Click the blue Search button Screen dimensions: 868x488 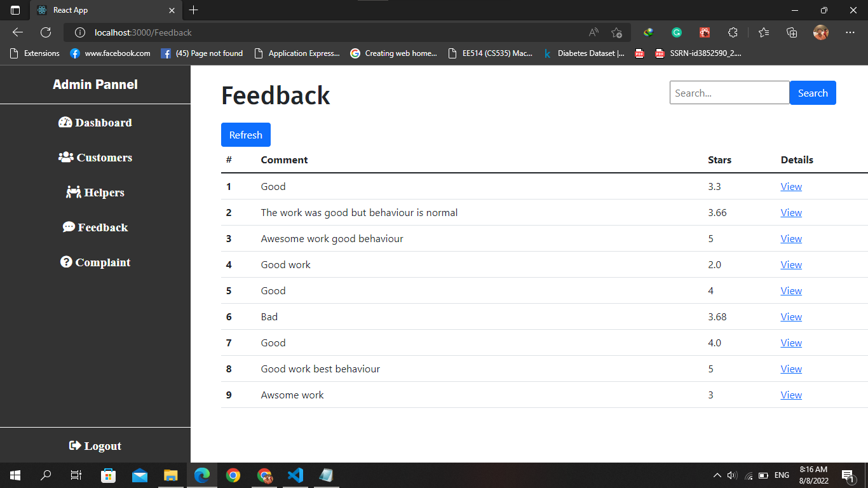(813, 93)
